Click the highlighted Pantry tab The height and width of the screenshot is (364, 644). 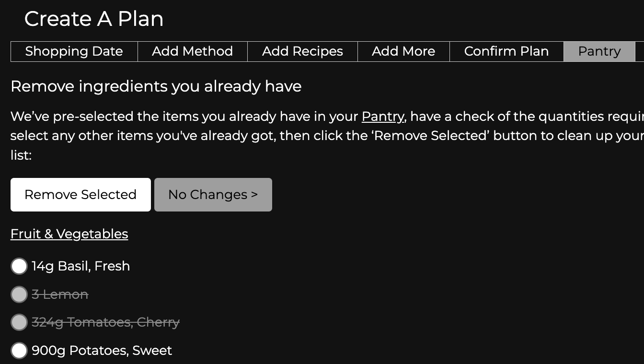(599, 51)
